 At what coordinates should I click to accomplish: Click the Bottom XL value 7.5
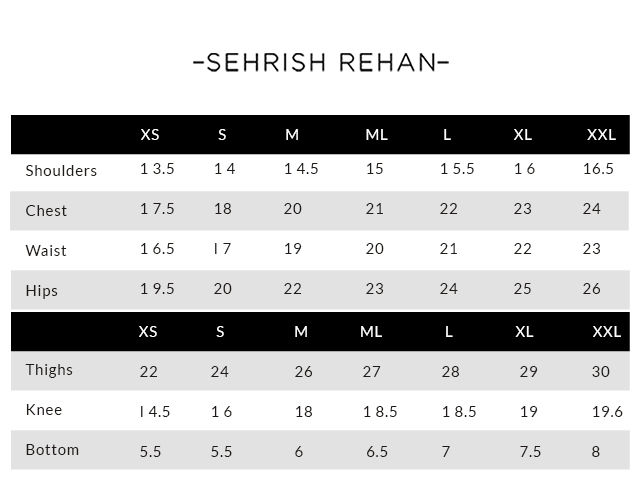click(x=530, y=451)
